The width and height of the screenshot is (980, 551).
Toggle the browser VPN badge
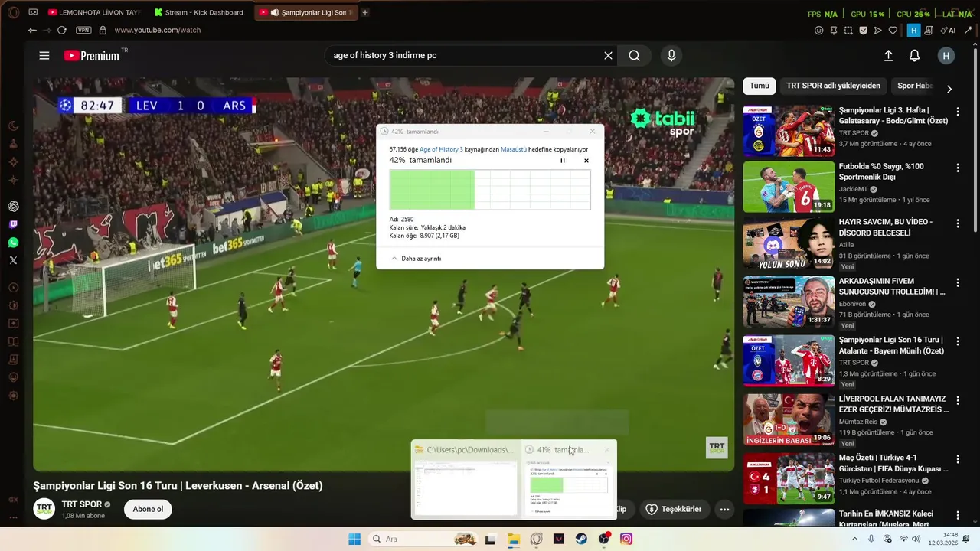tap(83, 30)
